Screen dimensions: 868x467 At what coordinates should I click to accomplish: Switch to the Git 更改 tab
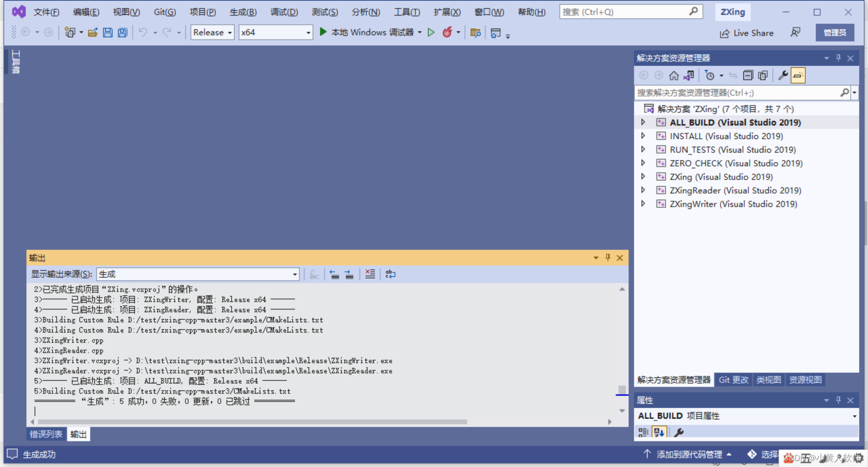734,380
